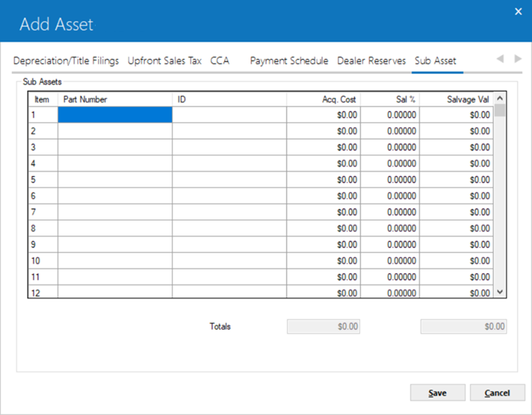This screenshot has height=415, width=532.
Task: Click the Sal % column header
Action: 390,99
